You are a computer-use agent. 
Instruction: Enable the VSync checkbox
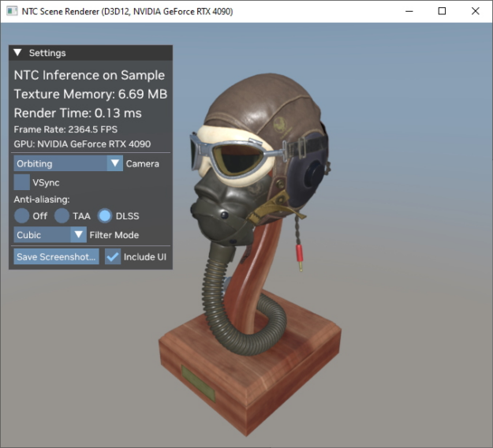click(22, 182)
